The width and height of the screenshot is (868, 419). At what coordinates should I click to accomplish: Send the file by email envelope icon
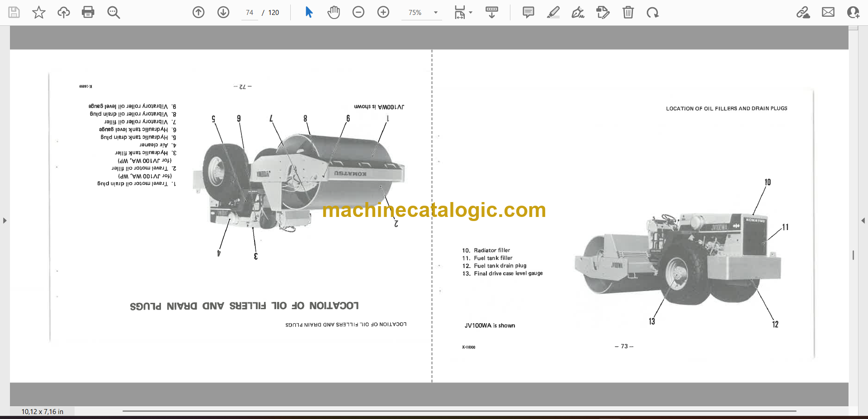pos(828,12)
